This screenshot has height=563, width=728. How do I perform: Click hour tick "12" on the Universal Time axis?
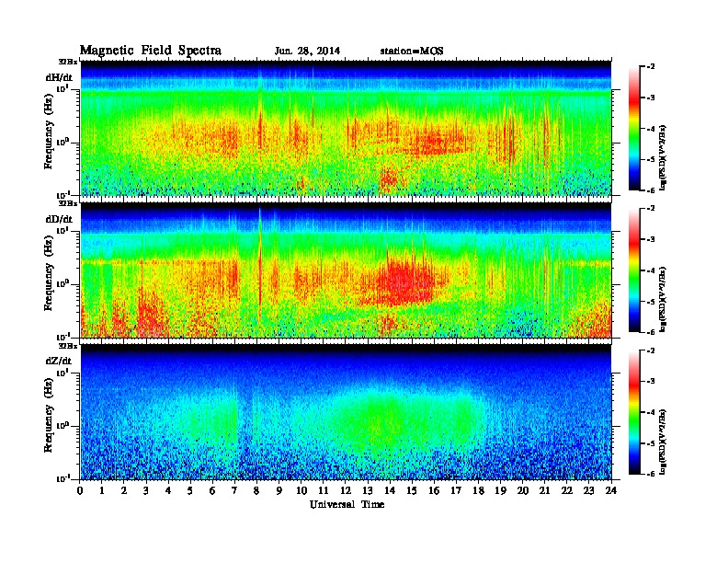346,491
